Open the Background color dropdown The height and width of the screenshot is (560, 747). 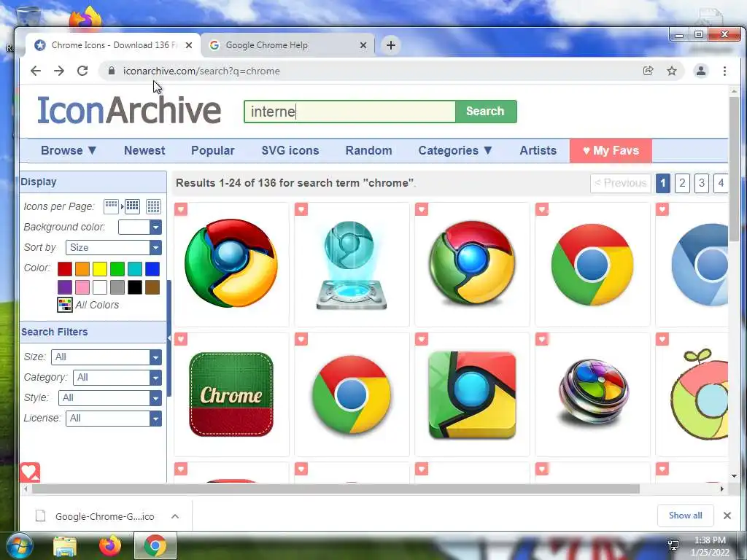coord(139,227)
